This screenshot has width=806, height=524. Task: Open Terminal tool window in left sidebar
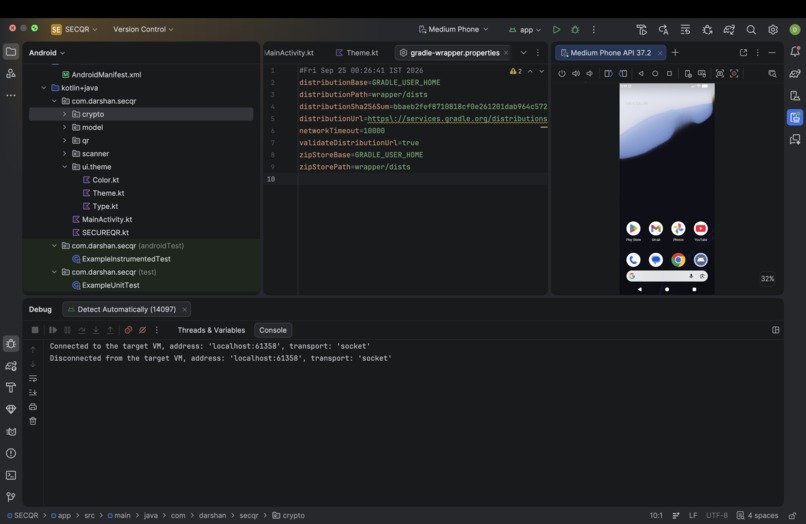point(11,475)
